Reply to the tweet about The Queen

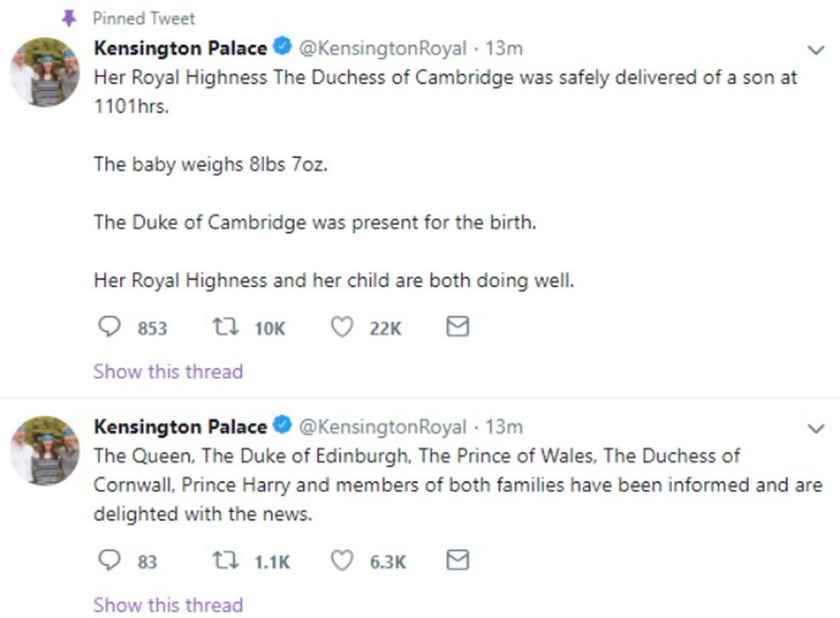click(x=111, y=561)
